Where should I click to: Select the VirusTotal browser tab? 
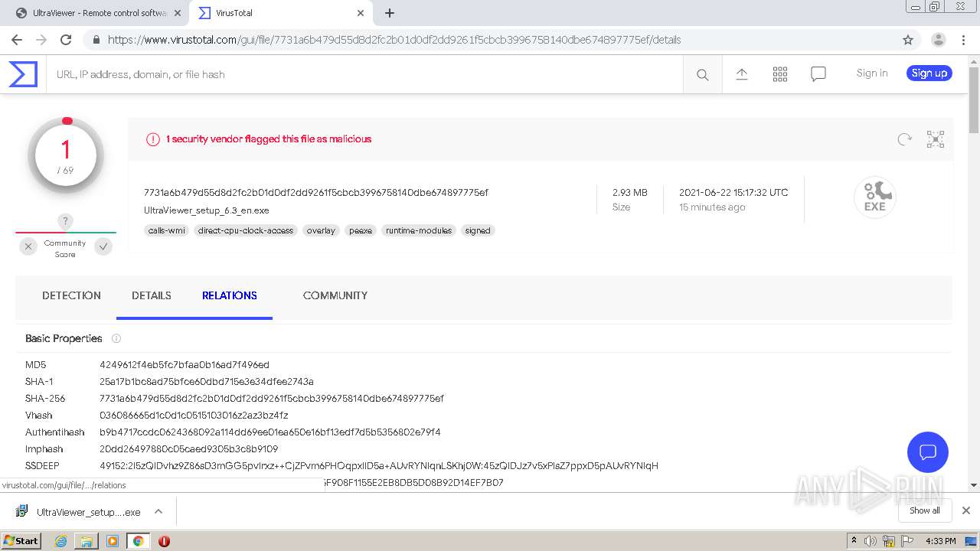(x=280, y=13)
